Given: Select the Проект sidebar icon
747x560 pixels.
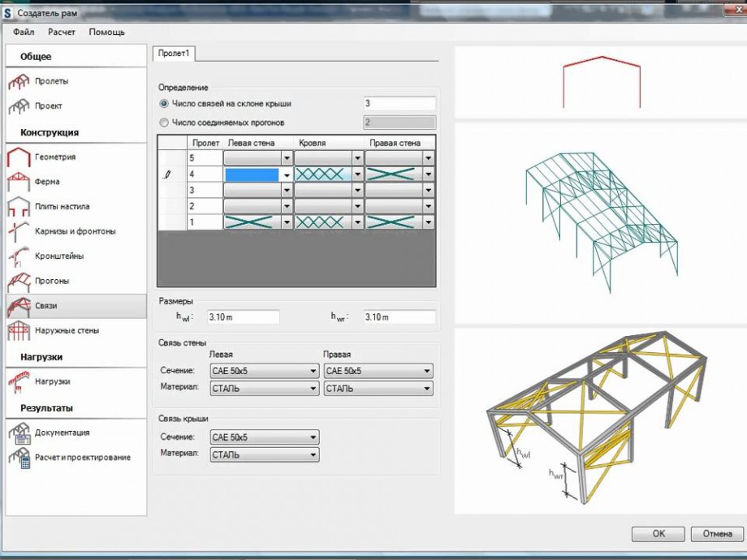Looking at the screenshot, I should click(x=19, y=106).
